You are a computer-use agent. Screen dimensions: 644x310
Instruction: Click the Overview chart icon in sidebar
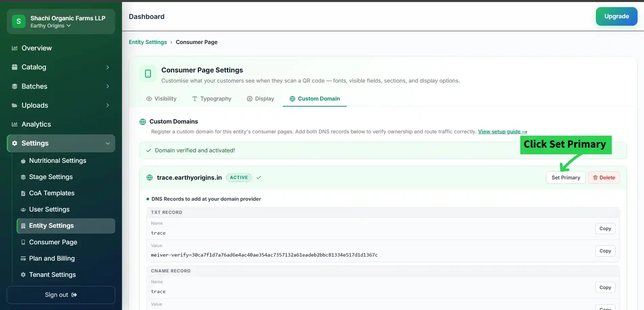[15, 48]
